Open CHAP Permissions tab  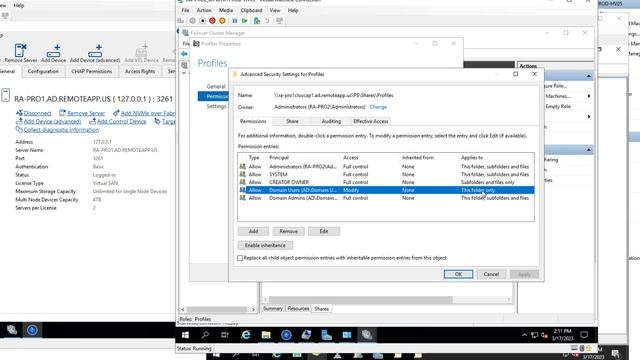pos(91,71)
